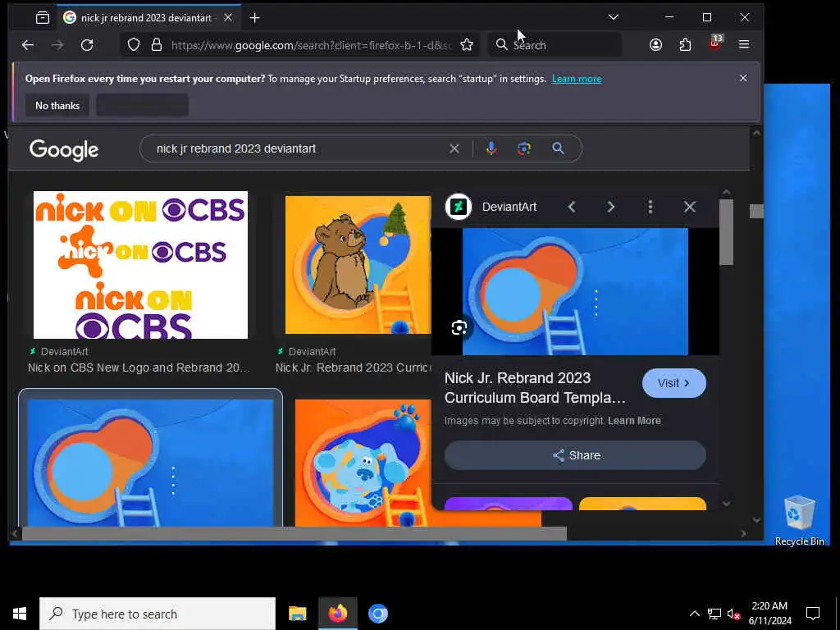Go to Google homepage logo
The width and height of the screenshot is (840, 630).
(x=64, y=150)
